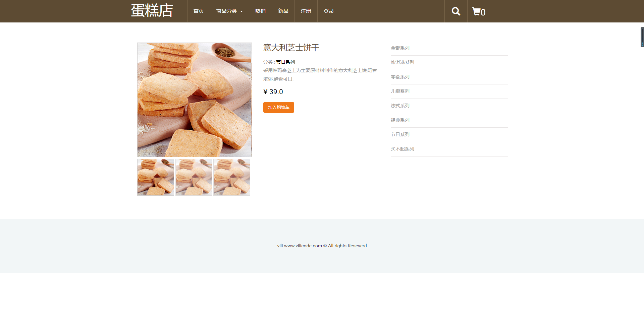644x314 pixels.
Task: Open the 热销 nav item
Action: pyautogui.click(x=260, y=11)
